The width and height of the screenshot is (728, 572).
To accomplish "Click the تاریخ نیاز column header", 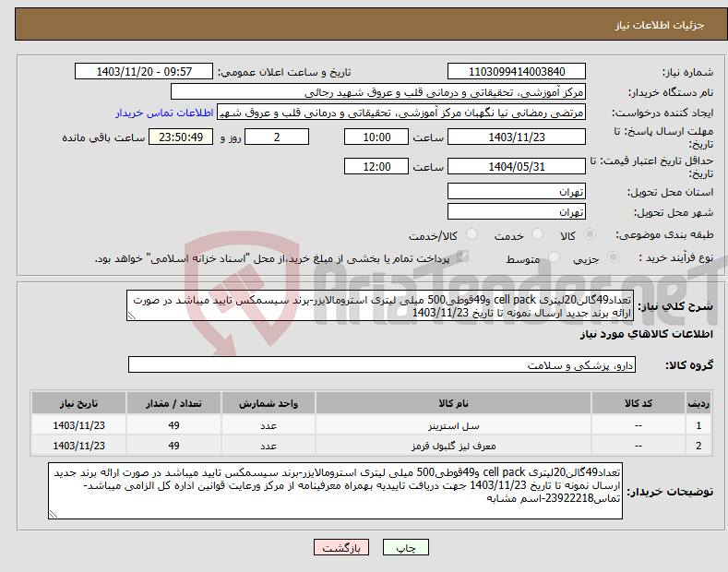I will [x=78, y=403].
